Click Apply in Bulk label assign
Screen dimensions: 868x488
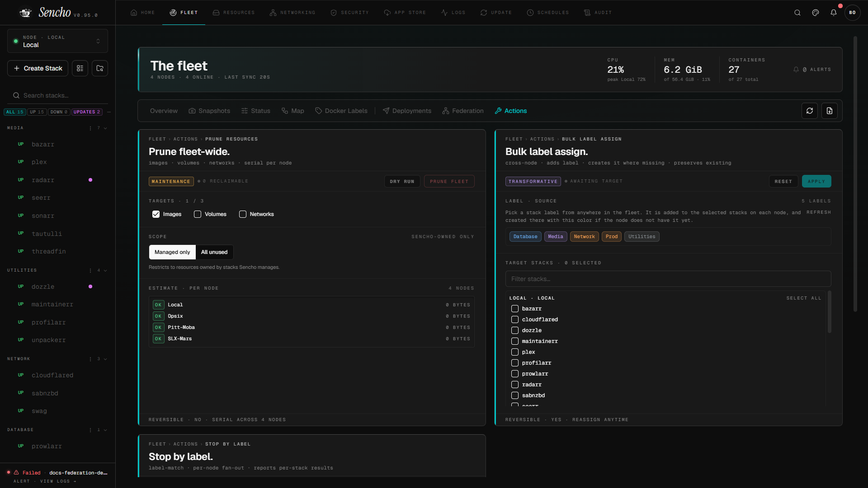[816, 181]
